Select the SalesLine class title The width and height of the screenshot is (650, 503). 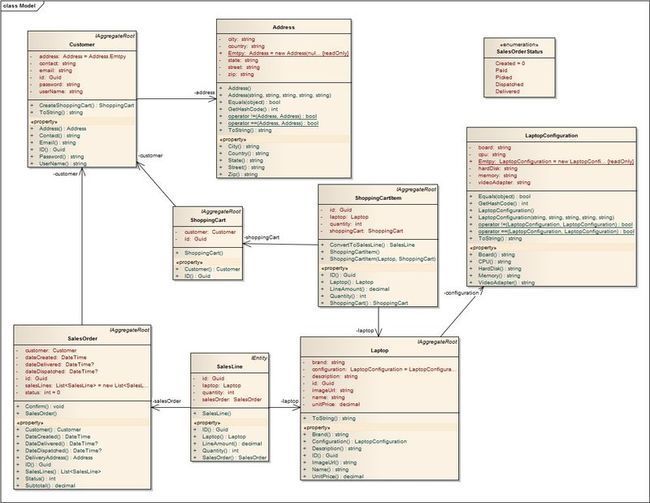coord(229,367)
